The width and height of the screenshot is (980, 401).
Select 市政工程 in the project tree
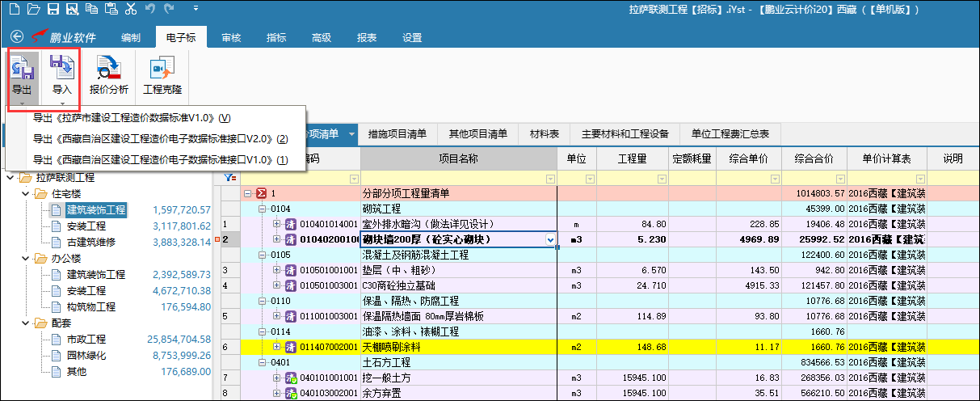[x=86, y=340]
